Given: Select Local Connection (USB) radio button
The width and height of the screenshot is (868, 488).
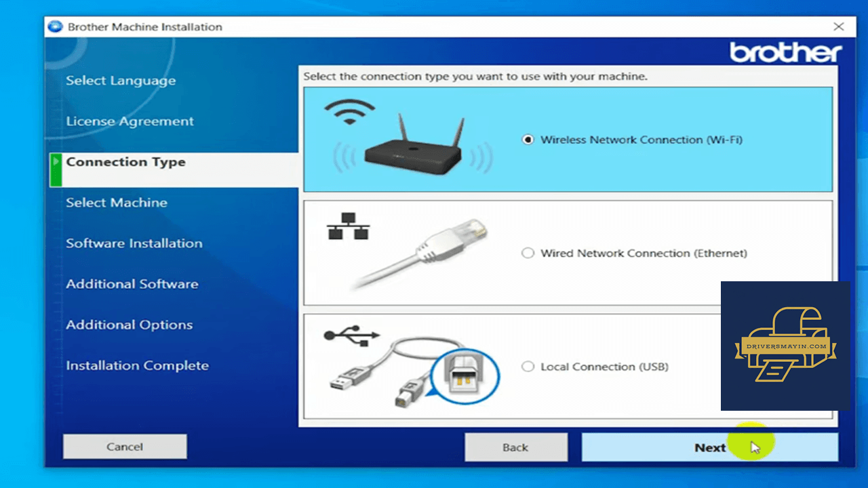Looking at the screenshot, I should click(x=528, y=367).
